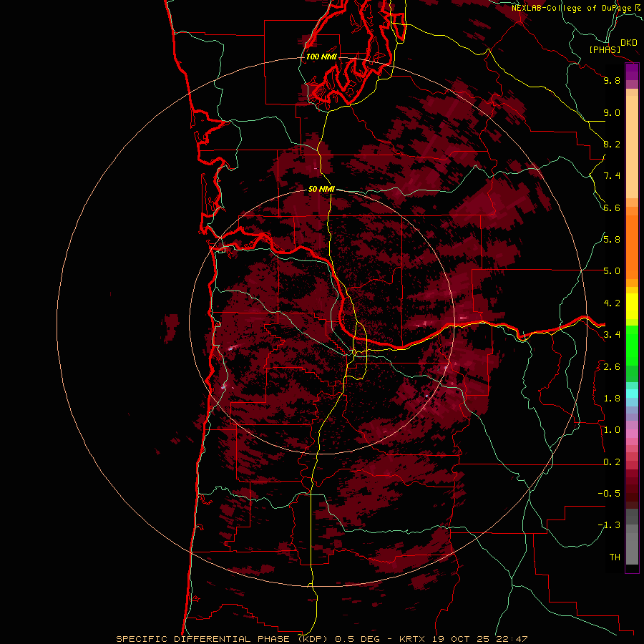
Task: Click the SPECIFIC DIFFERENTIAL PHASE (KDP) caption text
Action: (x=223, y=639)
